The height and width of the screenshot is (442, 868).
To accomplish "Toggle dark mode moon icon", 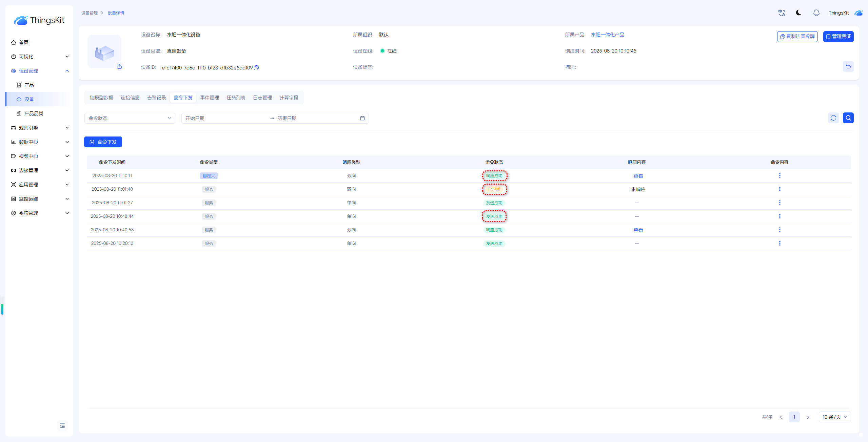I will tap(798, 13).
